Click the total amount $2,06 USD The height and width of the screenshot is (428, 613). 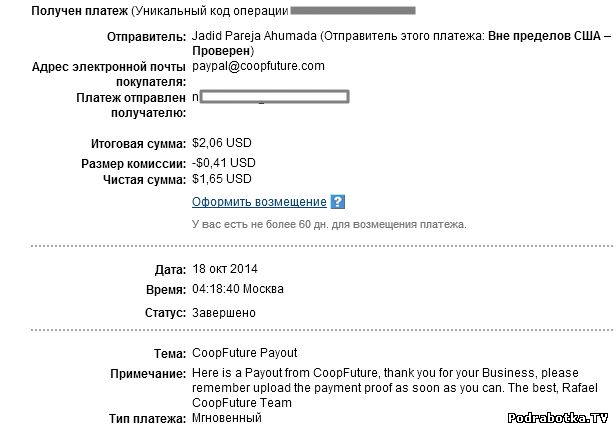click(222, 145)
